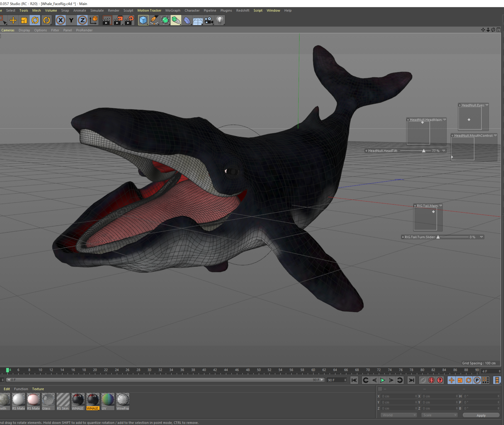Select the Spline Pen tool

pyautogui.click(x=154, y=20)
